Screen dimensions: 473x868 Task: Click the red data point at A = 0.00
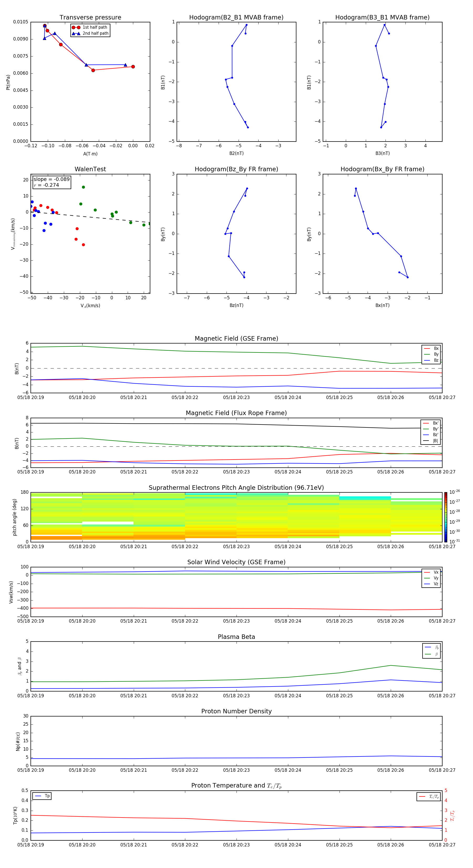coord(133,67)
